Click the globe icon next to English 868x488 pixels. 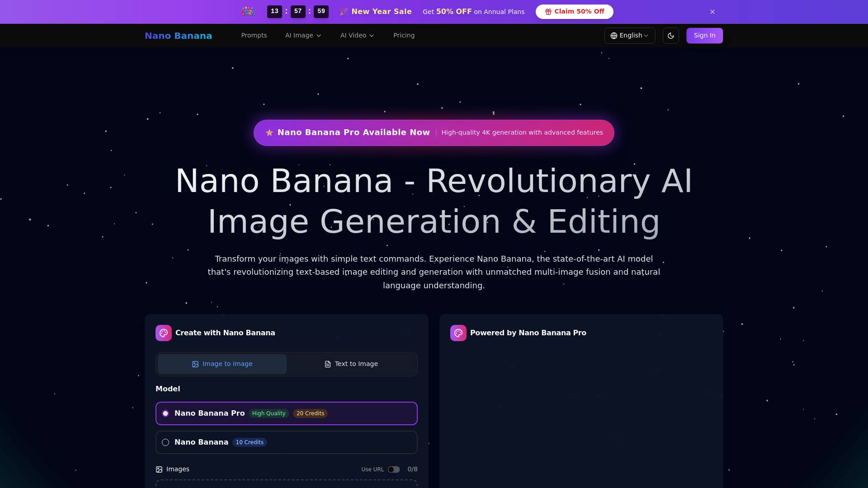(x=614, y=35)
